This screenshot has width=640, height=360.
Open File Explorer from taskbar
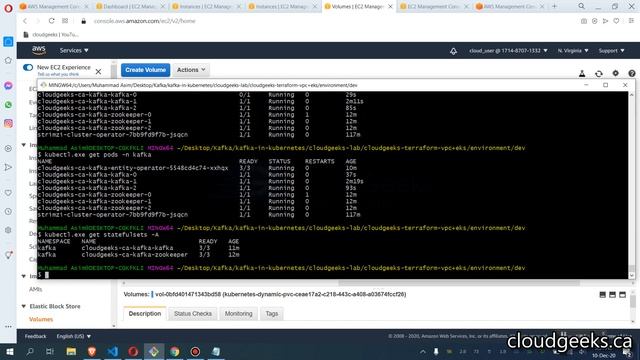71,351
